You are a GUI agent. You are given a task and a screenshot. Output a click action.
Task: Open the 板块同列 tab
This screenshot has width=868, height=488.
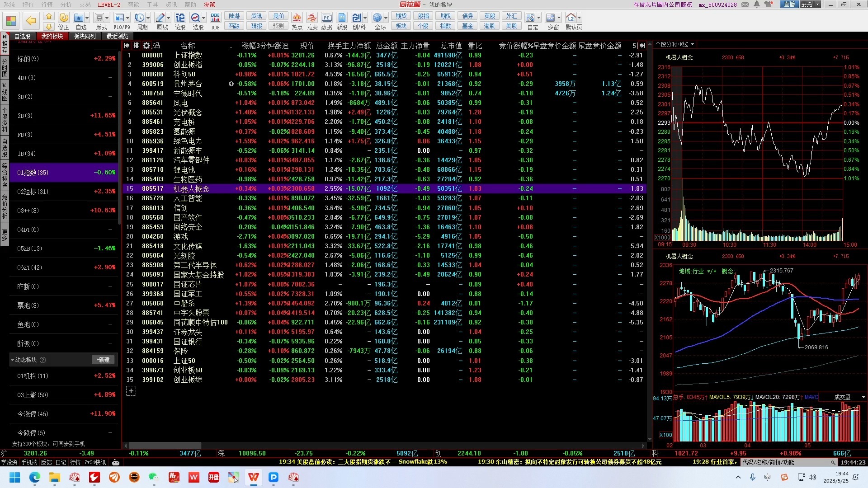(x=85, y=36)
